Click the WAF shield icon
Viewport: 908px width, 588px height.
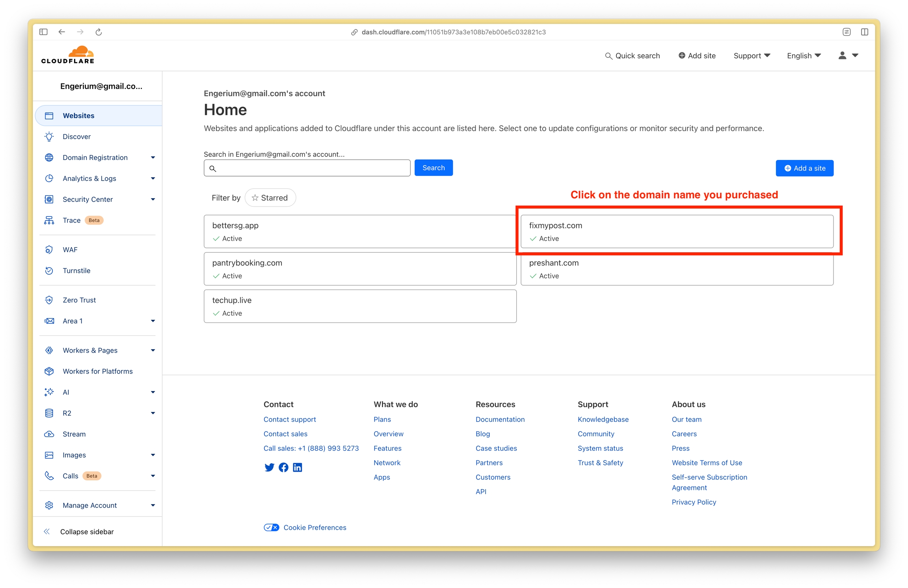click(49, 249)
